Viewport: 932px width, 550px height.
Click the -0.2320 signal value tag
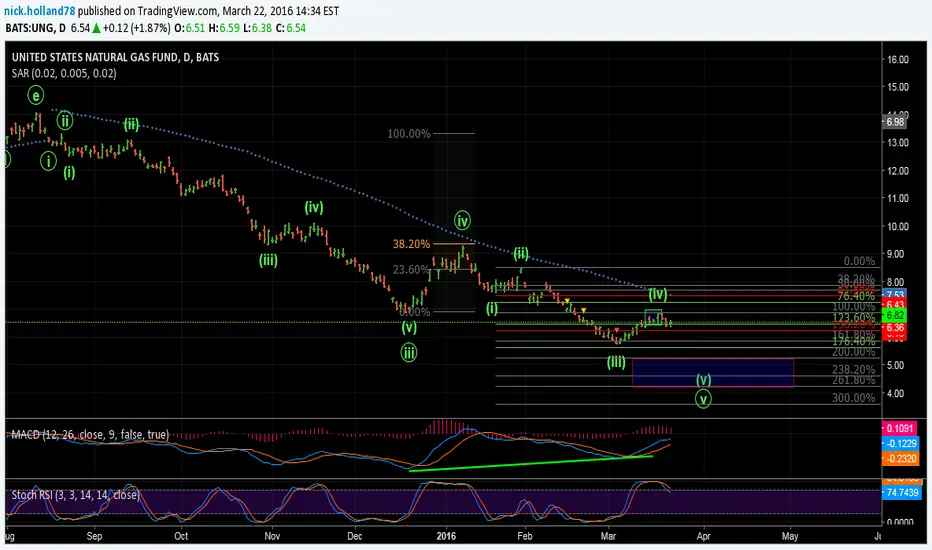(900, 458)
